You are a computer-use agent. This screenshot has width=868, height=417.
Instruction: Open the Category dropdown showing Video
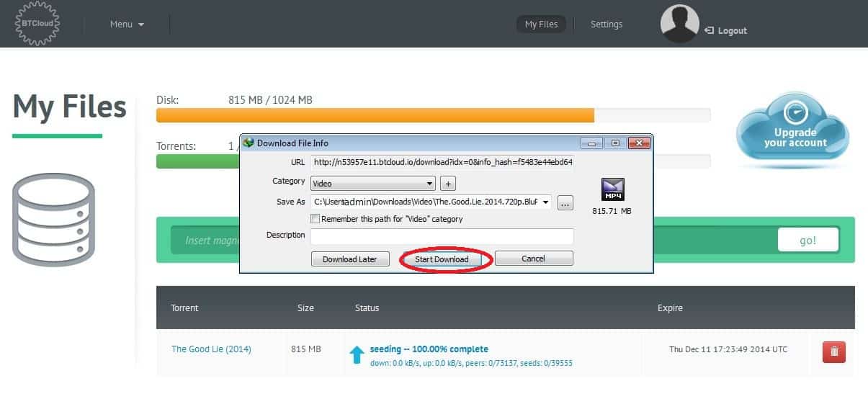point(372,184)
